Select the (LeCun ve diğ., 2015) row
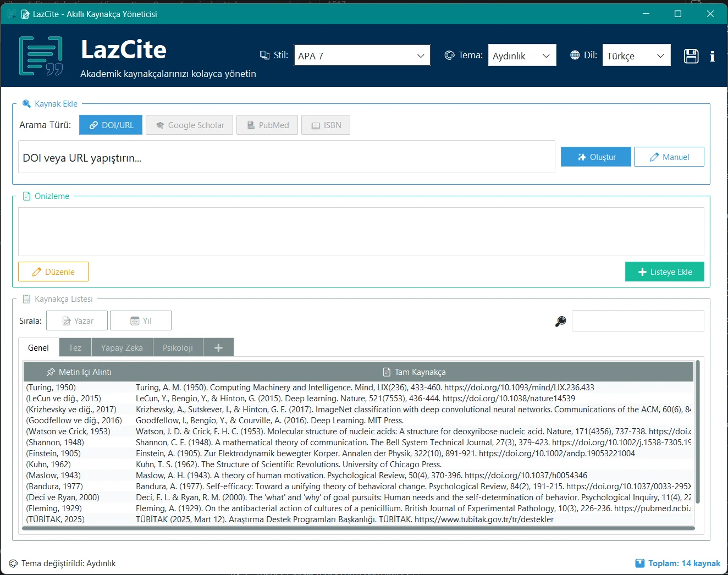Screen dimensions: 728x575 tap(359, 399)
